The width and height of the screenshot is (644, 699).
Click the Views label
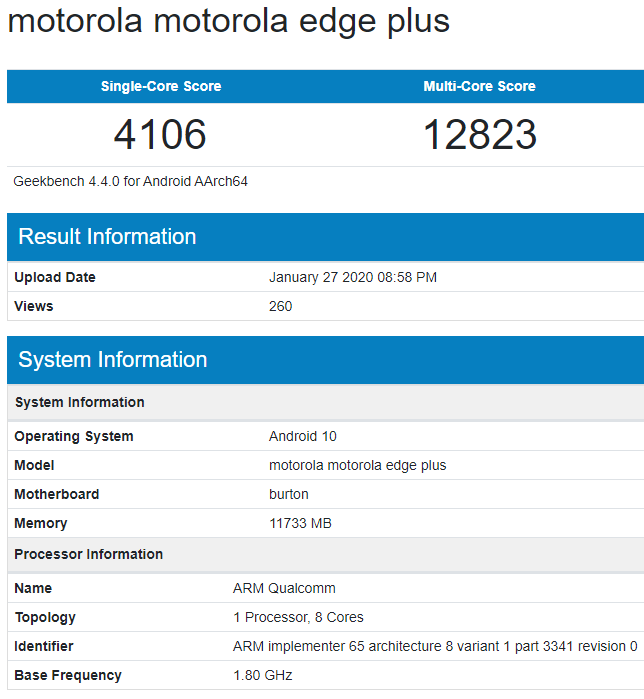33,306
